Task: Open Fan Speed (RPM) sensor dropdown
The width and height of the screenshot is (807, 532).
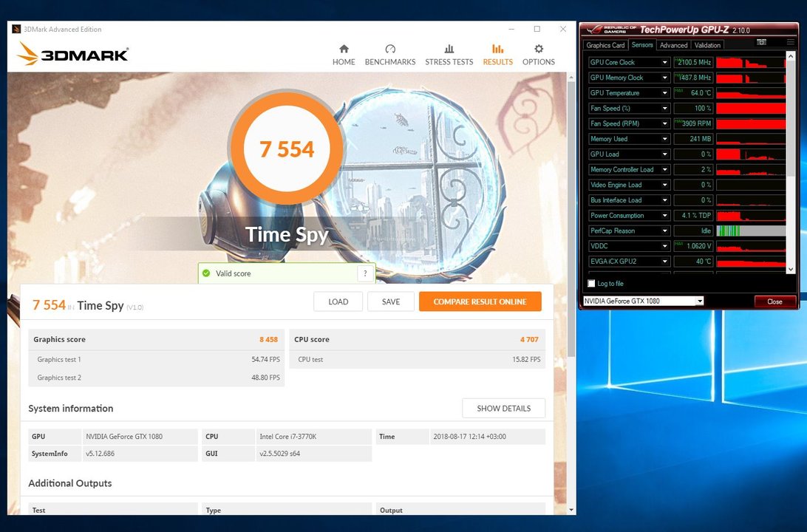Action: [664, 123]
